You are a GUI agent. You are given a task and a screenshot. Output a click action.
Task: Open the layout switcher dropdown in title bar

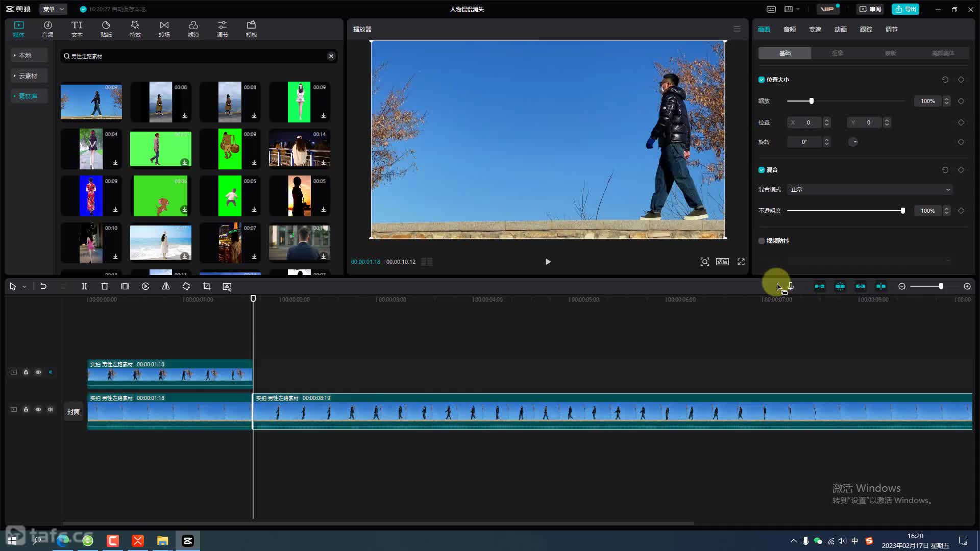[792, 9]
